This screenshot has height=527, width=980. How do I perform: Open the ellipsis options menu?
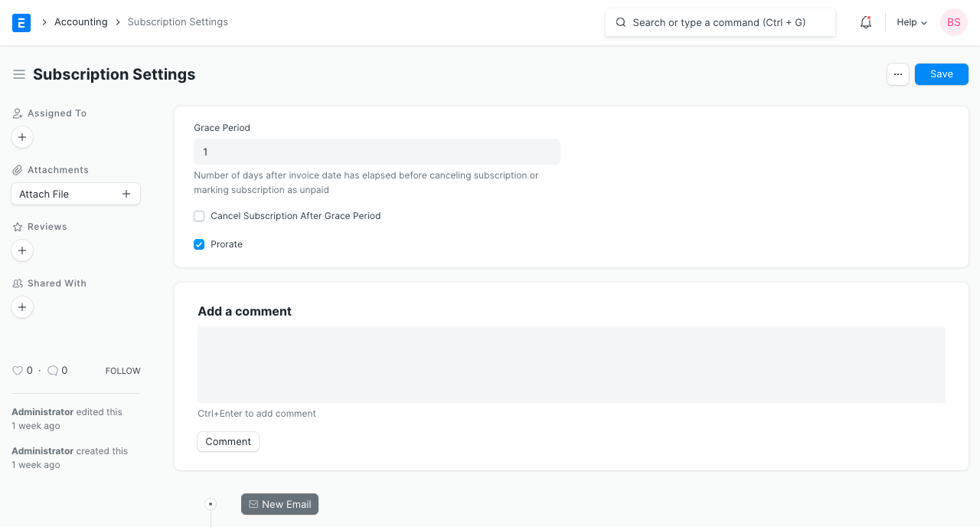point(897,74)
